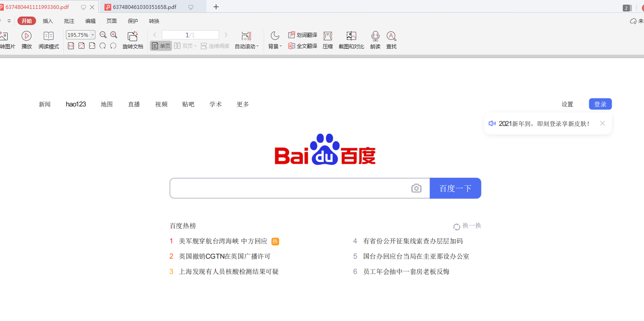Zoom out with the minus magnifier

[103, 35]
